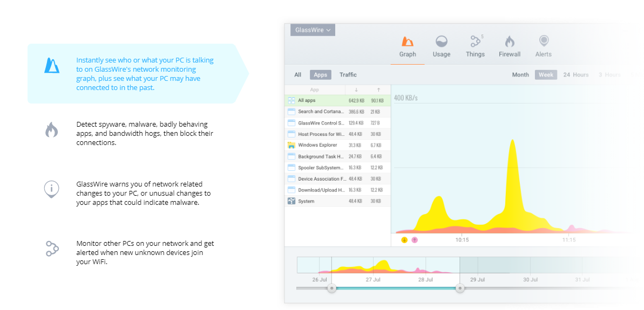Click the yellow download arrow legend icon
644x310 pixels.
(404, 240)
